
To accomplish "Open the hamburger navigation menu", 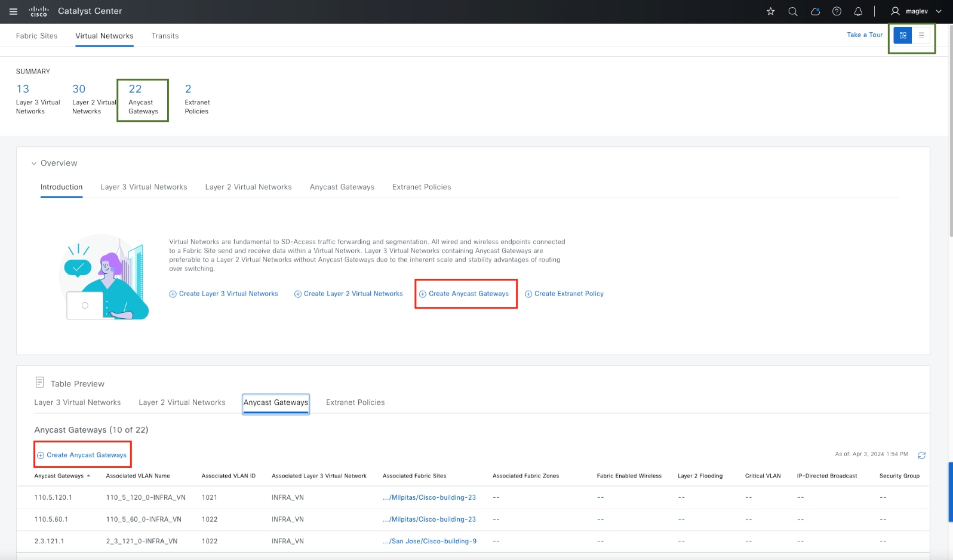I will pos(13,11).
